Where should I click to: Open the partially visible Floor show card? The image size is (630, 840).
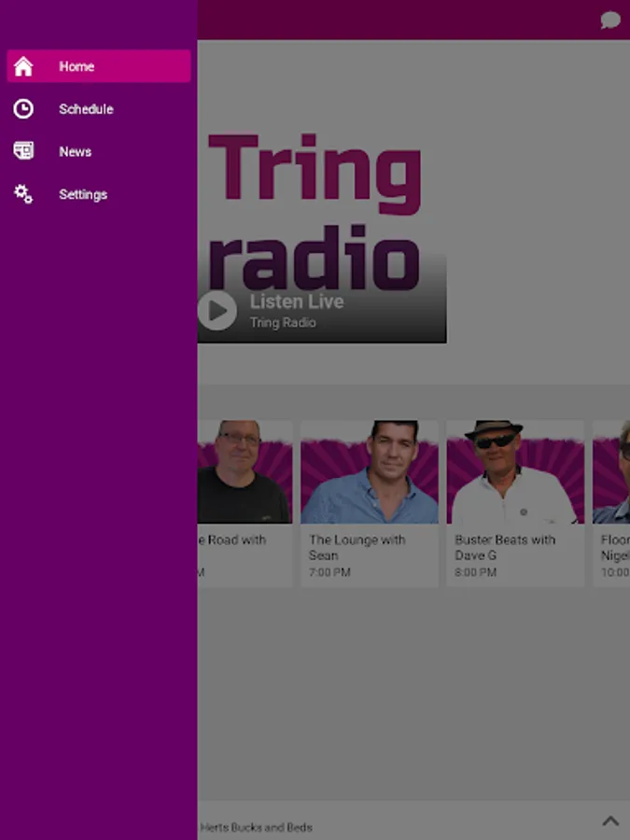point(611,504)
